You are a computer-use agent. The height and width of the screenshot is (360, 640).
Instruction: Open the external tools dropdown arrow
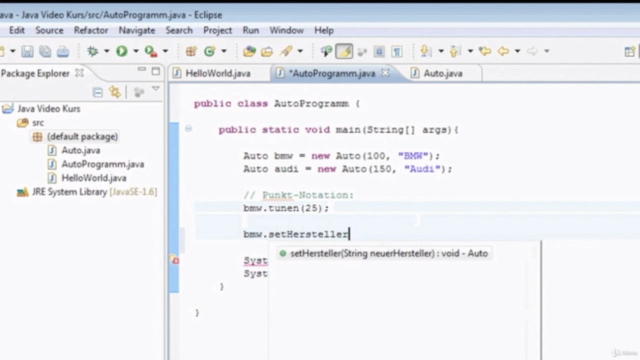(x=165, y=51)
